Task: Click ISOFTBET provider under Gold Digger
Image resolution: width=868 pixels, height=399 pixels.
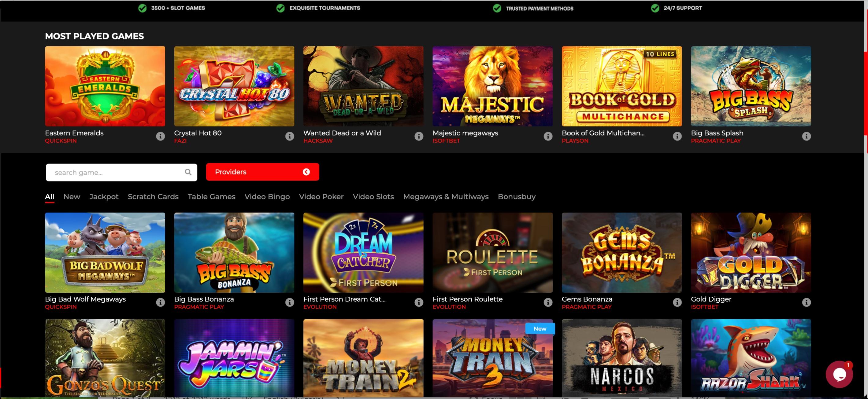Action: pyautogui.click(x=704, y=307)
